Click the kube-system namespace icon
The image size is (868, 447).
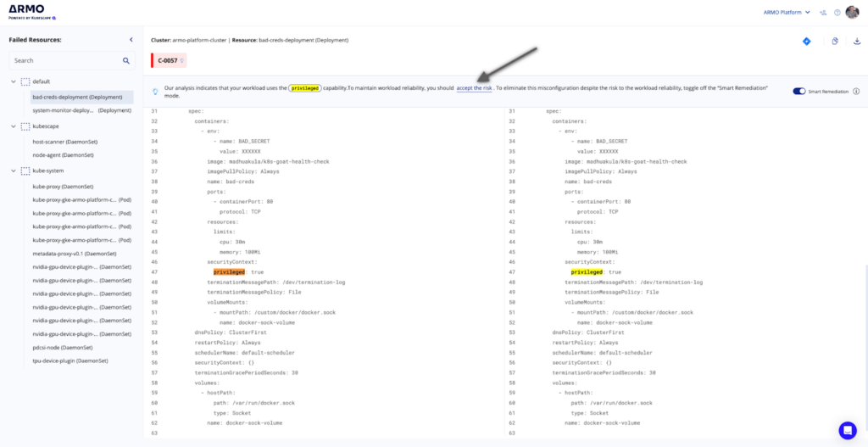(x=25, y=171)
